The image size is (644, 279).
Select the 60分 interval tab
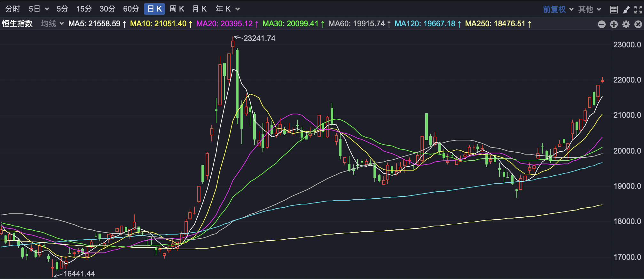pos(131,9)
